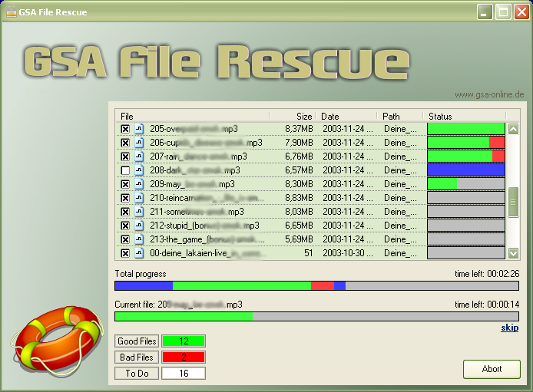Click the file icon of 212-stupid row
533x392 pixels.
tap(139, 226)
